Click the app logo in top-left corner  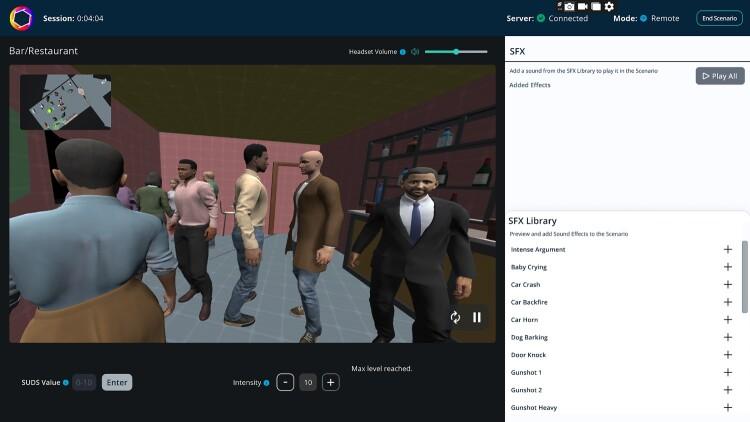[21, 18]
